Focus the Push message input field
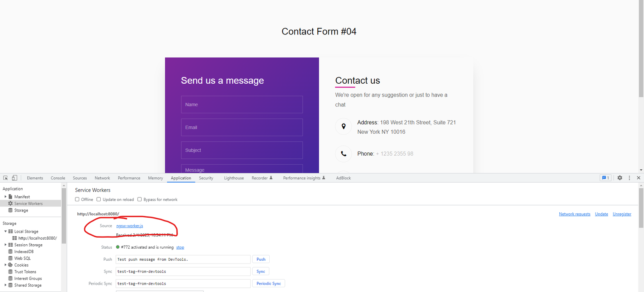 pyautogui.click(x=183, y=259)
